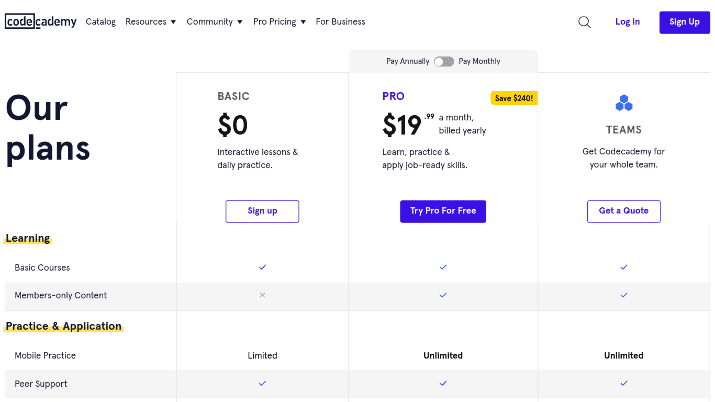Image resolution: width=715 pixels, height=402 pixels.
Task: Open the For Business menu item
Action: click(x=340, y=21)
